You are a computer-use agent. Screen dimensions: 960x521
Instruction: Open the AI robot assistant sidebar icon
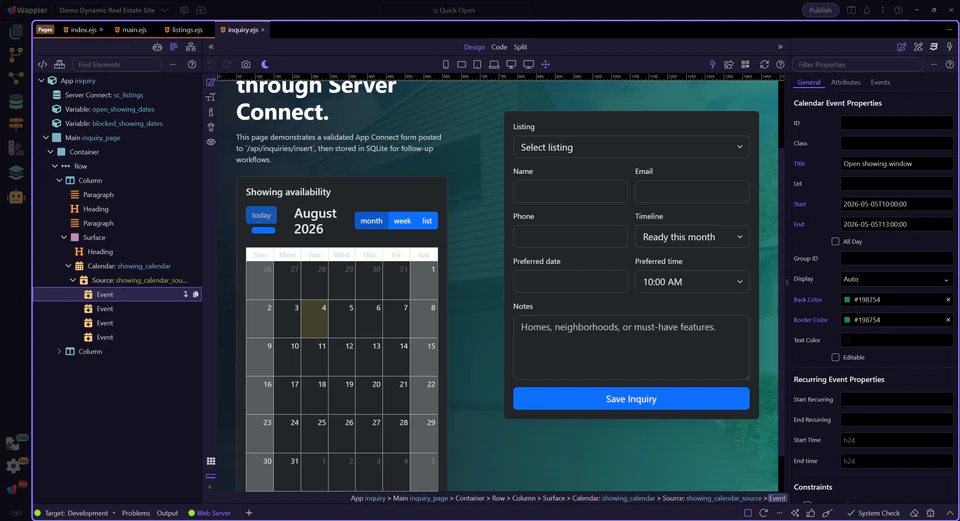click(16, 197)
